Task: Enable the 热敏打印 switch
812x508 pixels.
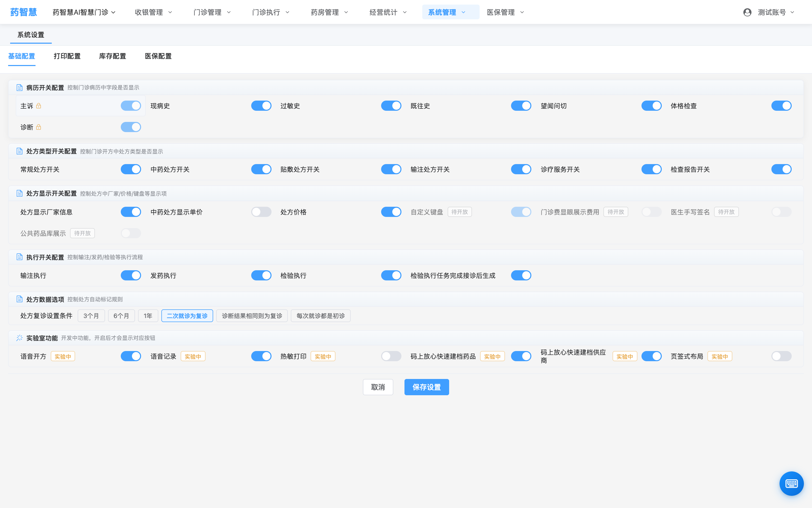Action: tap(391, 356)
